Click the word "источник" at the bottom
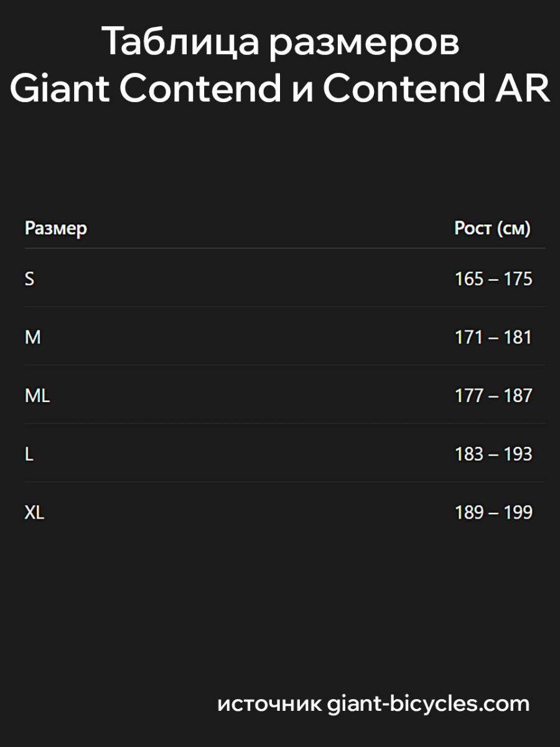The image size is (560, 747). tap(269, 705)
